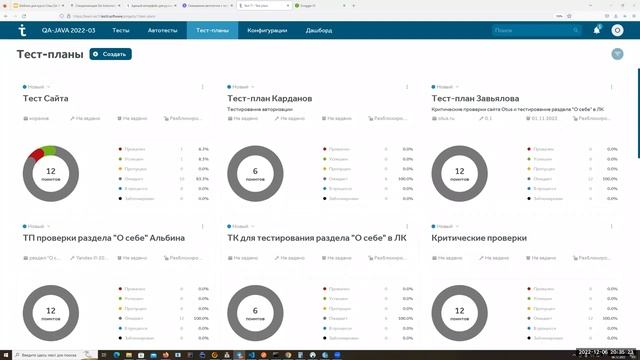Click the lock icon in Критические проверки card
The width and height of the screenshot is (640, 360).
coord(575,258)
